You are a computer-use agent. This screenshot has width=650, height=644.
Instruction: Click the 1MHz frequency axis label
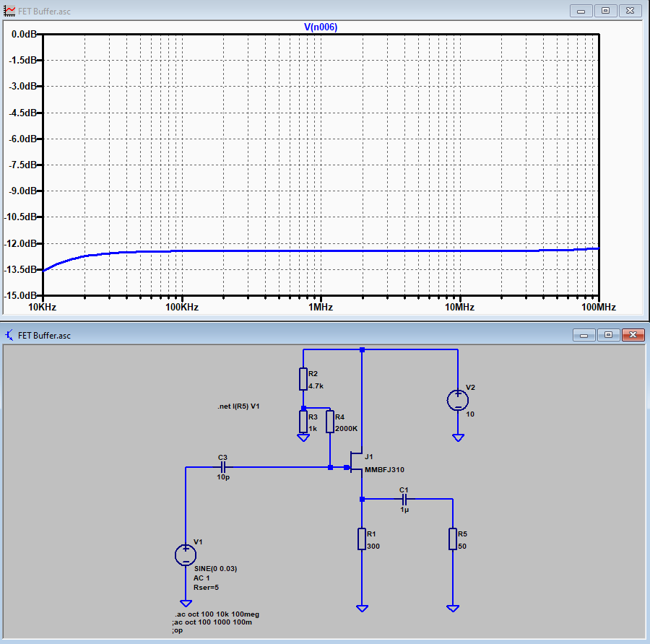pyautogui.click(x=321, y=307)
